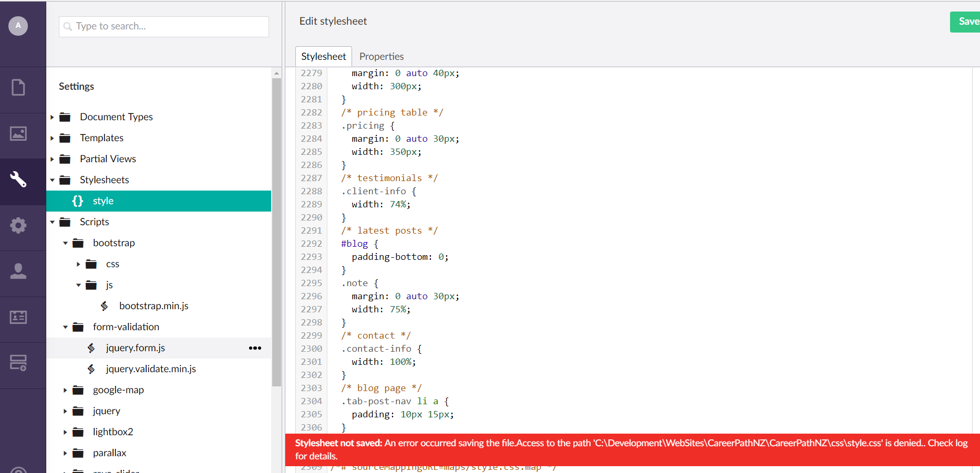Switch to the Properties tab
Screen dimensions: 980x473
381,56
